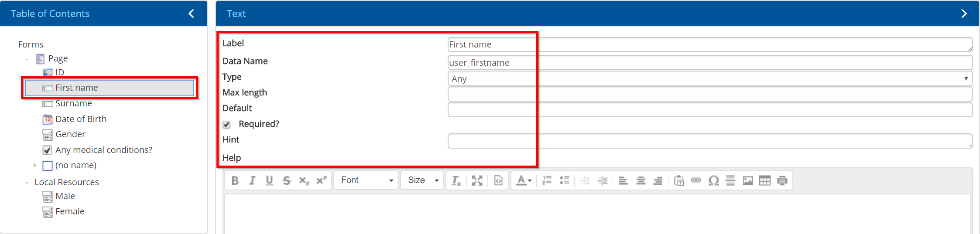Image resolution: width=980 pixels, height=234 pixels.
Task: Open the Size dropdown
Action: [422, 180]
